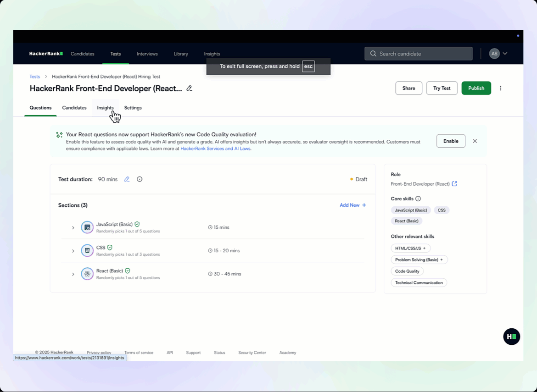Click the React (Basic) core skill chip
The height and width of the screenshot is (392, 537).
407,221
